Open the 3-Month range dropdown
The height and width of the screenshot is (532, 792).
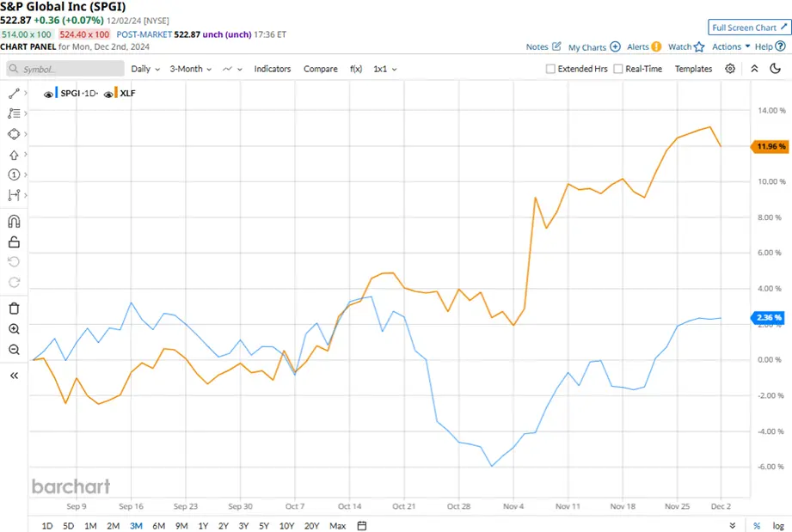(x=189, y=69)
